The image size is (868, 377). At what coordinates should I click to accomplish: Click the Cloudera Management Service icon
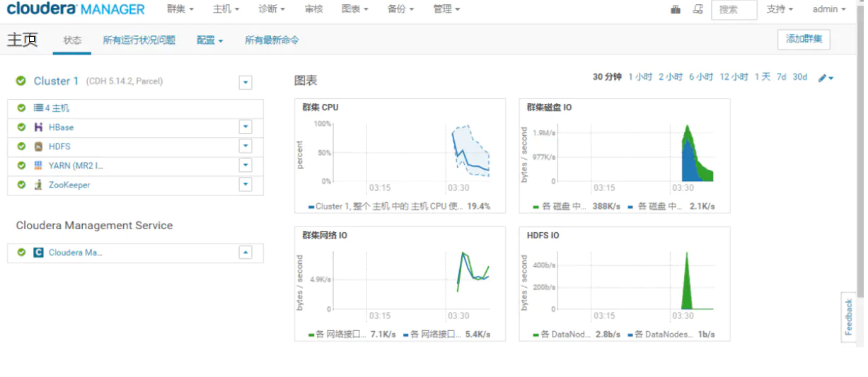coord(39,253)
